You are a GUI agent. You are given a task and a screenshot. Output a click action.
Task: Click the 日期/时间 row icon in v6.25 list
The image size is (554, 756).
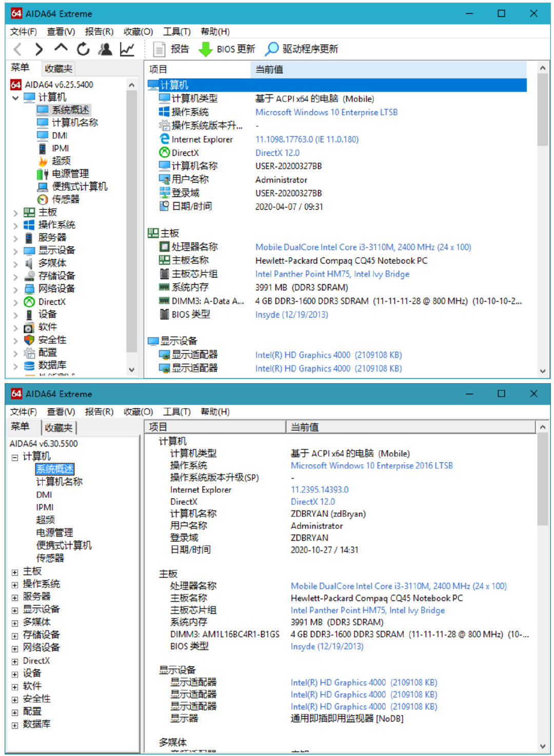(164, 206)
